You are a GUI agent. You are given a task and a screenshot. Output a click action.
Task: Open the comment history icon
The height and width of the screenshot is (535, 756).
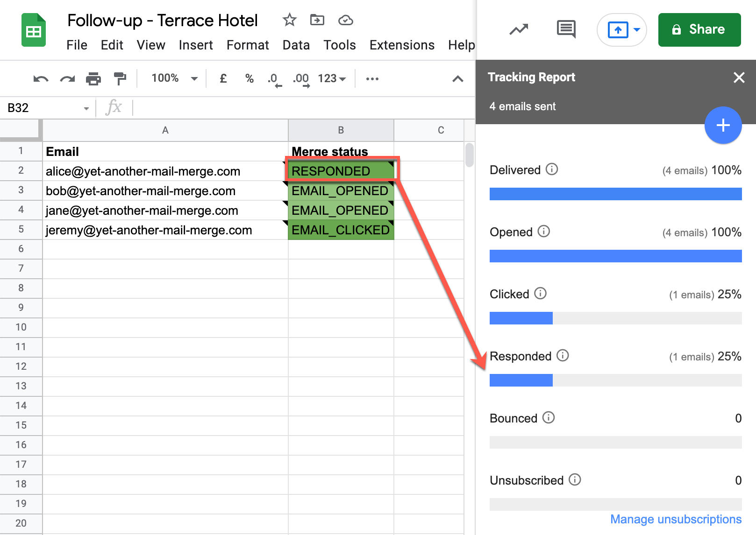[566, 29]
